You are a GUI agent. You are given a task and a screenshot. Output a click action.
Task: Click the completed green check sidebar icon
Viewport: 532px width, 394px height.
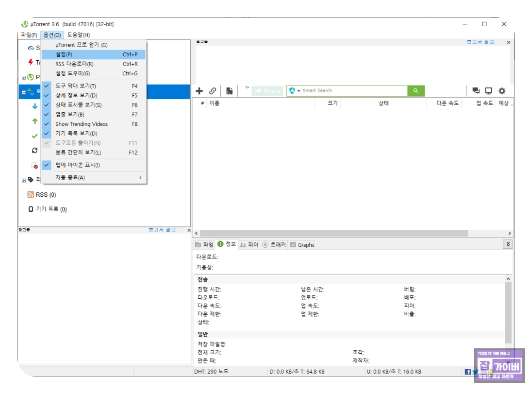click(34, 136)
